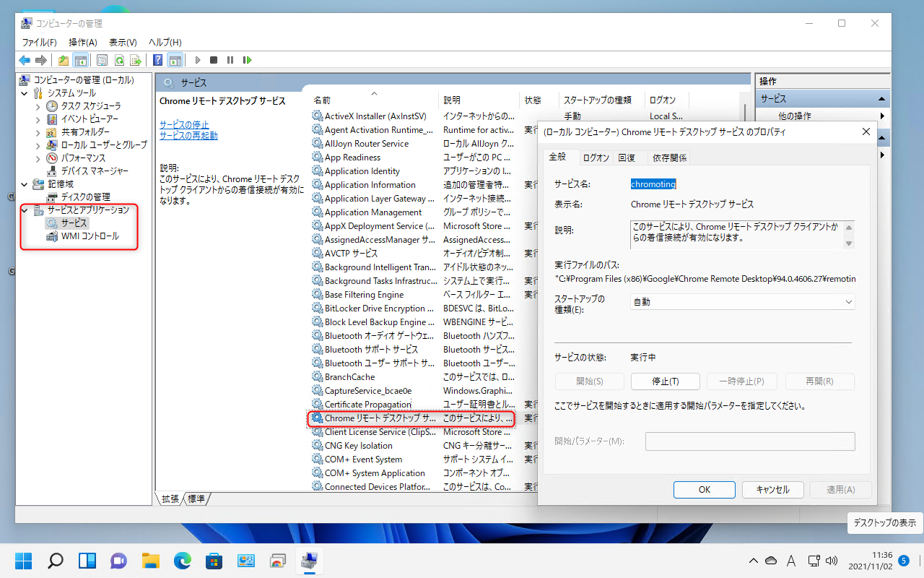Toggle the console tree show/hide toolbar icon
Image resolution: width=924 pixels, height=578 pixels.
(x=80, y=60)
